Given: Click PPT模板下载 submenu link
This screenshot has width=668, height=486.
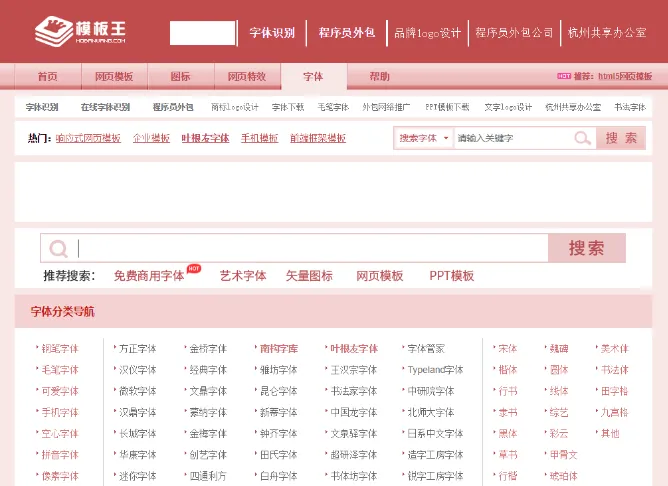Looking at the screenshot, I should click(x=447, y=107).
